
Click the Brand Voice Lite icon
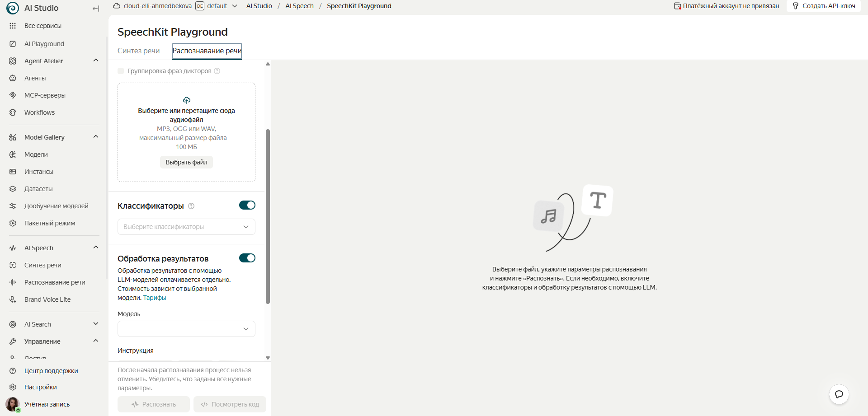13,299
